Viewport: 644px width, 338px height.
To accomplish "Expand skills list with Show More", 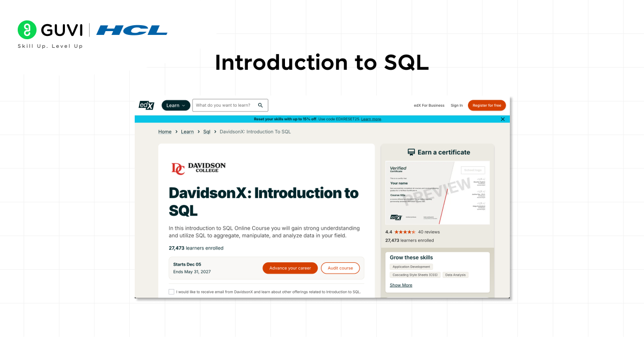I will point(401,285).
